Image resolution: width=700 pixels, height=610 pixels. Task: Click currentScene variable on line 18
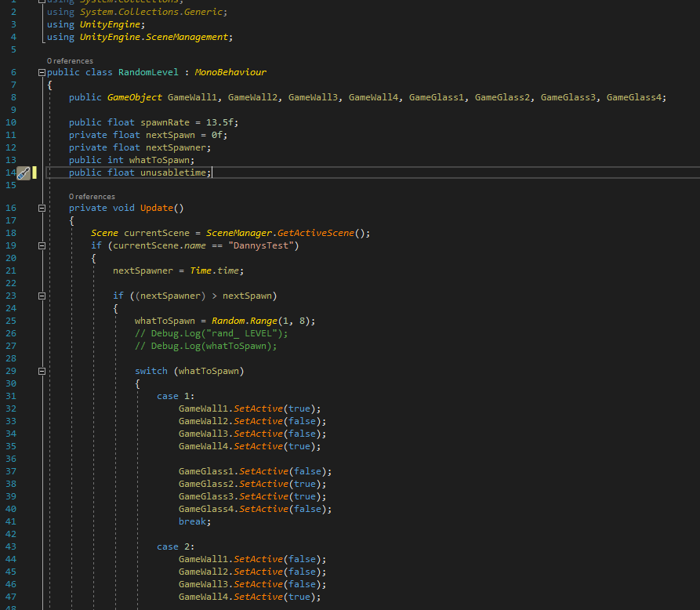click(x=156, y=233)
